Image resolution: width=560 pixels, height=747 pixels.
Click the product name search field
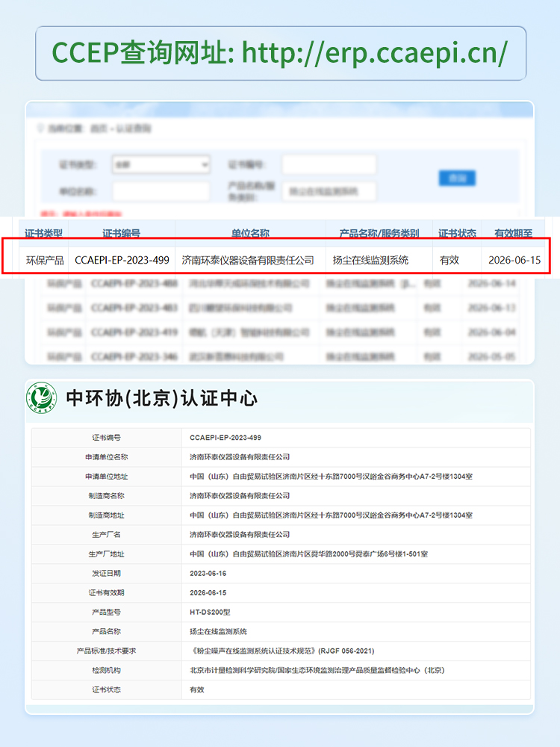pos(329,192)
